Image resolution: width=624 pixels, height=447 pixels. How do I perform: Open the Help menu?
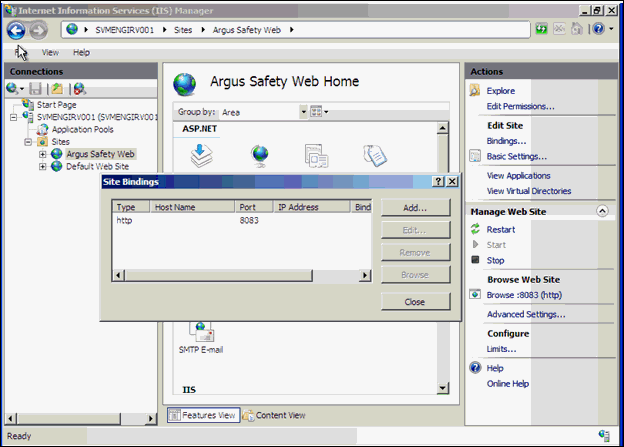[x=81, y=53]
